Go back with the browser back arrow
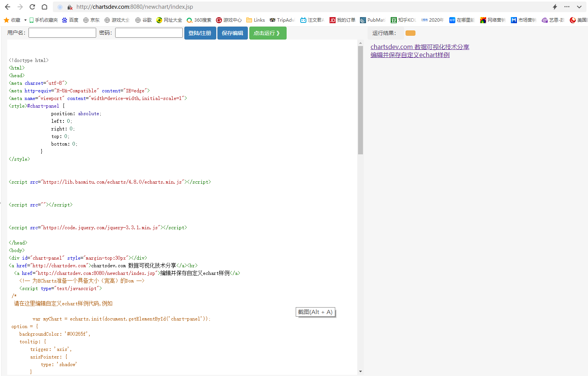 point(8,7)
